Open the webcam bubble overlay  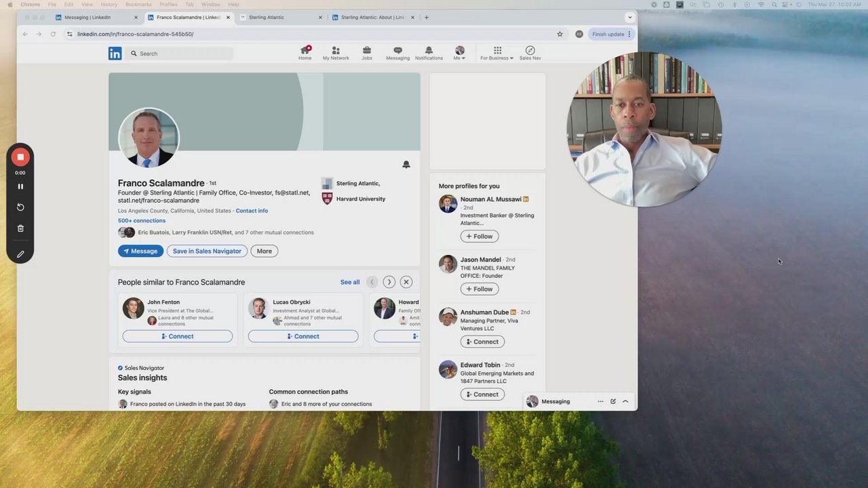644,129
